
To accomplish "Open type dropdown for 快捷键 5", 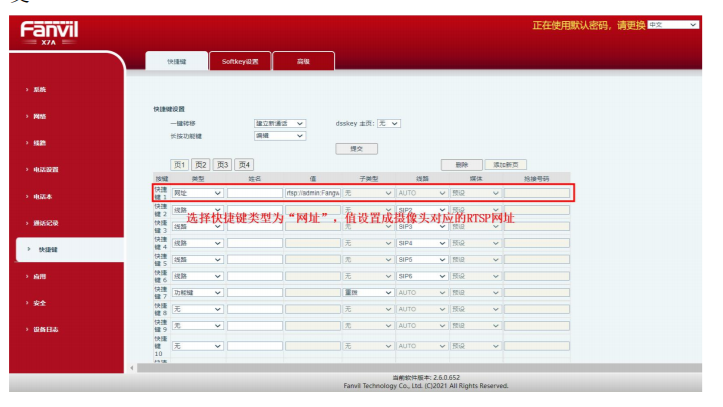I will (197, 260).
